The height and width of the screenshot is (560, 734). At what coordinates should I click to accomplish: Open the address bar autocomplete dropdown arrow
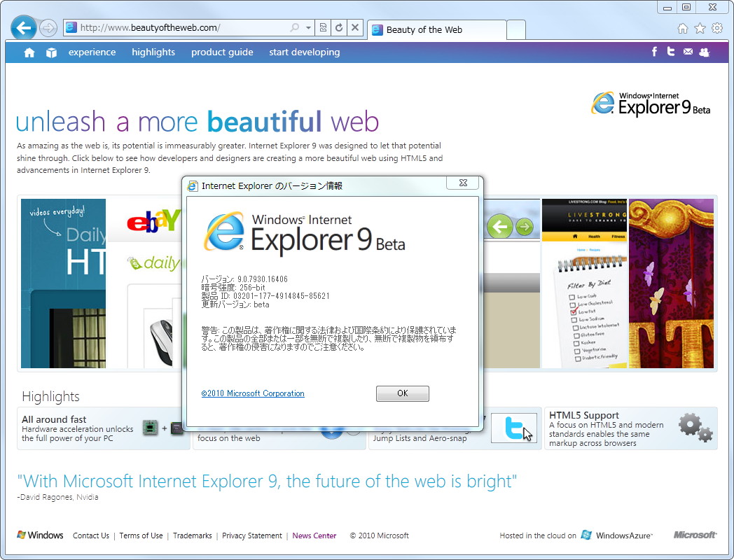coord(308,27)
